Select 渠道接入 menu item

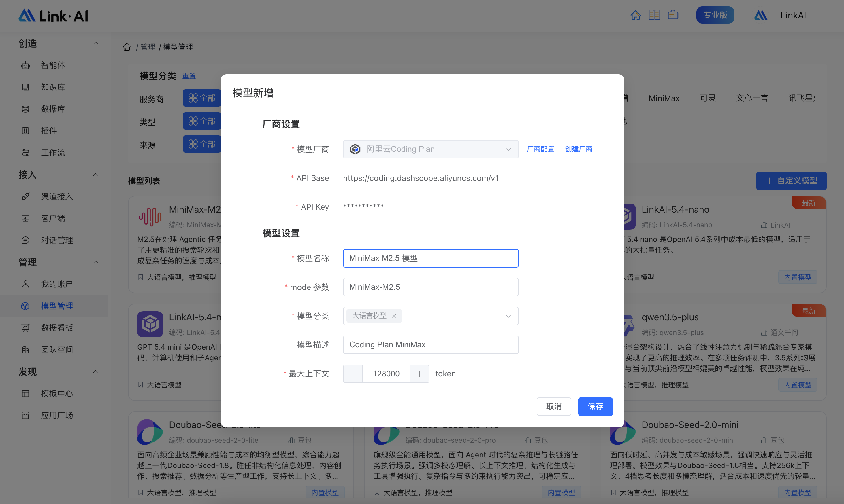click(x=57, y=197)
